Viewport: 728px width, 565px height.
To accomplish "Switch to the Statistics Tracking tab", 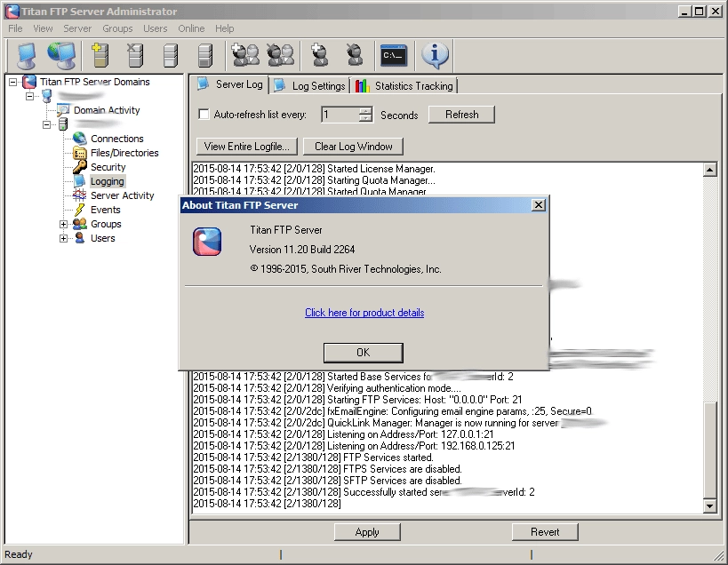I will click(404, 86).
